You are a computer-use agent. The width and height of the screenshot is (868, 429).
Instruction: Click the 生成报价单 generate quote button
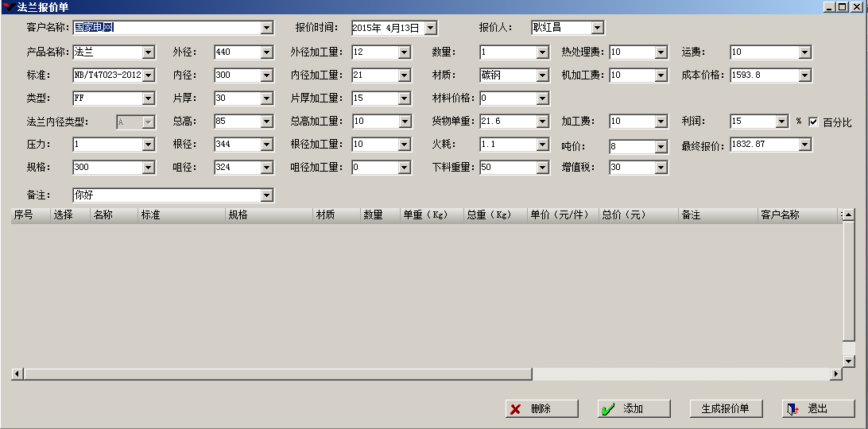point(727,409)
